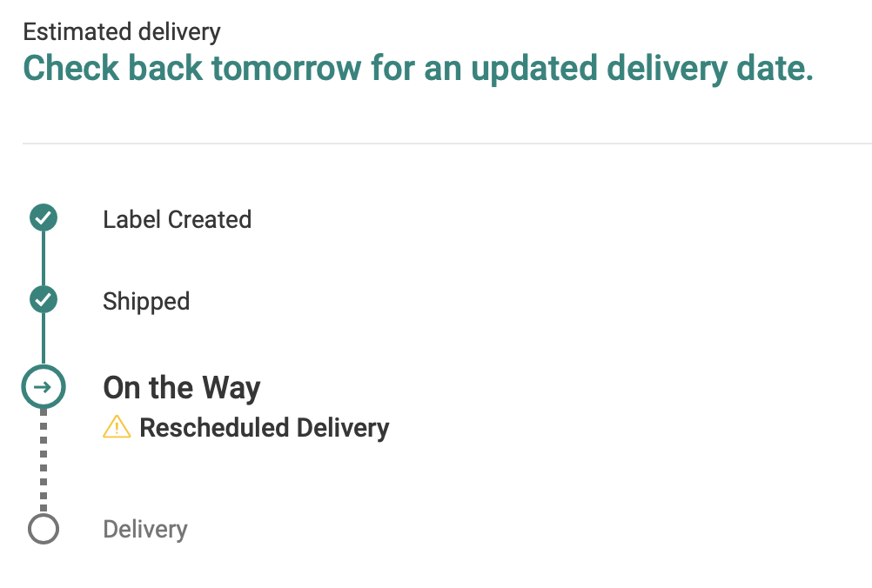Click the gray "Delivery" step label
Screen dimensions: 872x588
(x=144, y=529)
